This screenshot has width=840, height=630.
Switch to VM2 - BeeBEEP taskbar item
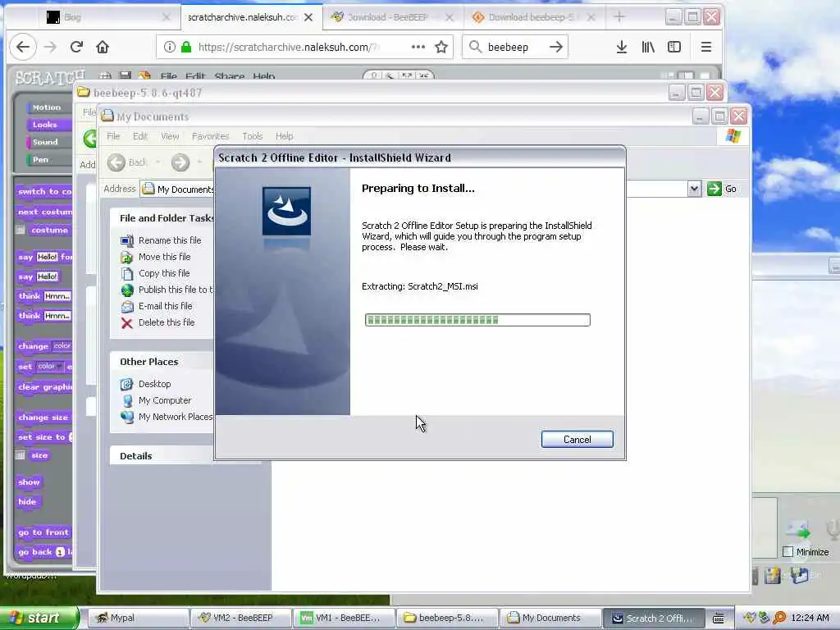tap(242, 618)
